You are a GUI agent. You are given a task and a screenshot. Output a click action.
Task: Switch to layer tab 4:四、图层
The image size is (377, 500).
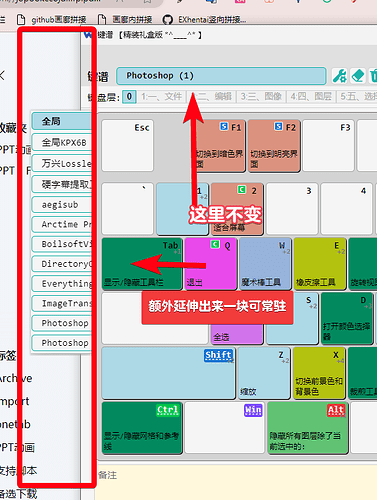(311, 97)
